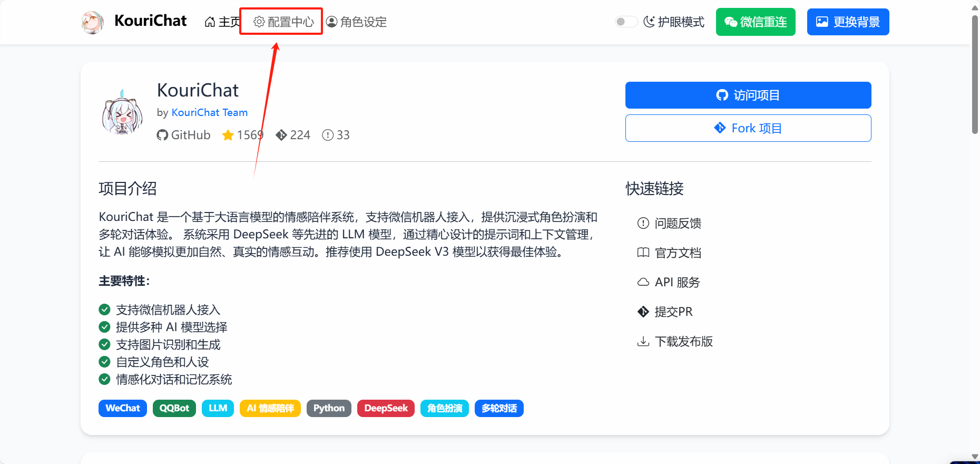Click the moon icon beside 护眼模式

tap(649, 22)
